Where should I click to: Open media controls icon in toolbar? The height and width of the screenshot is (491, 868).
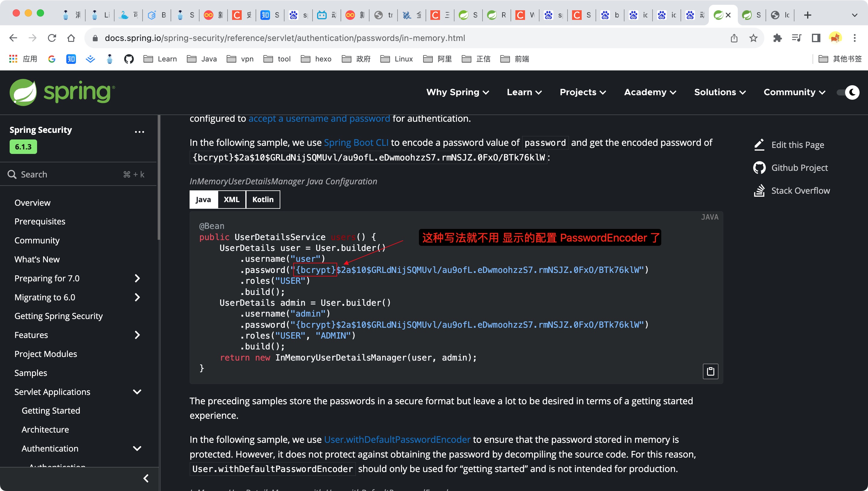click(x=797, y=38)
